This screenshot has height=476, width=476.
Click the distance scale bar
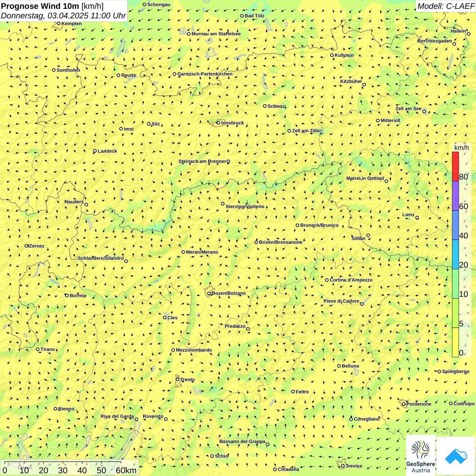pos(69,468)
